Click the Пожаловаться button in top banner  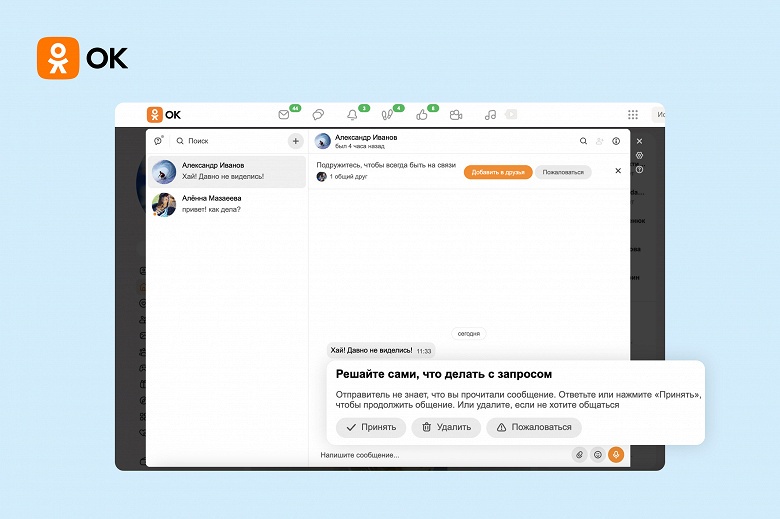click(563, 172)
